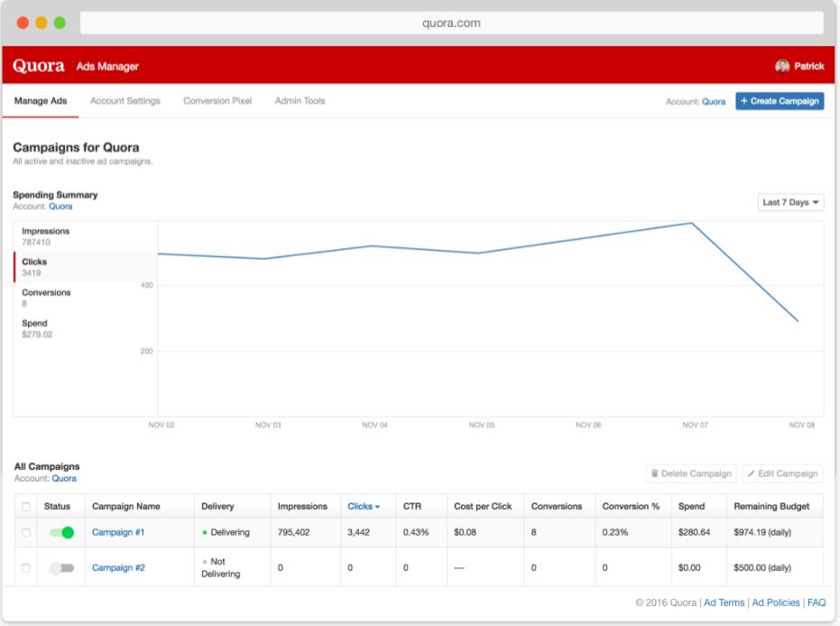Click the red close window dot
Image resolution: width=840 pixels, height=626 pixels.
23,23
